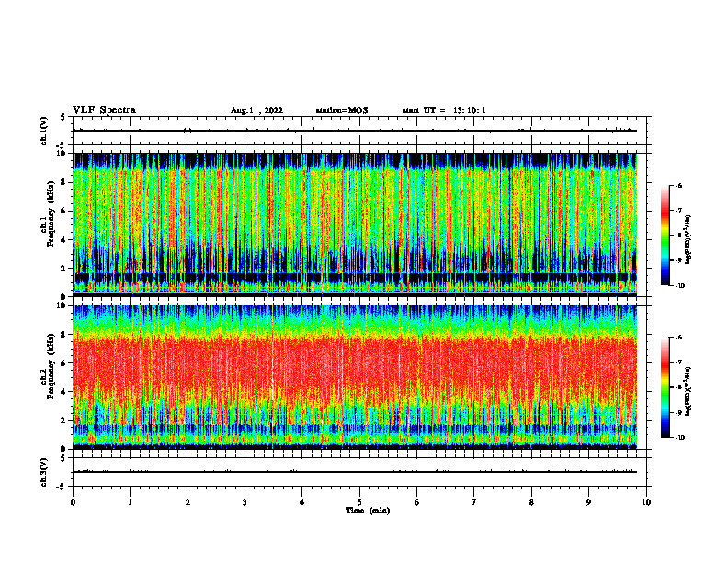
Task: Click the ch.2 spectrogram color scale bar
Action: (665, 387)
